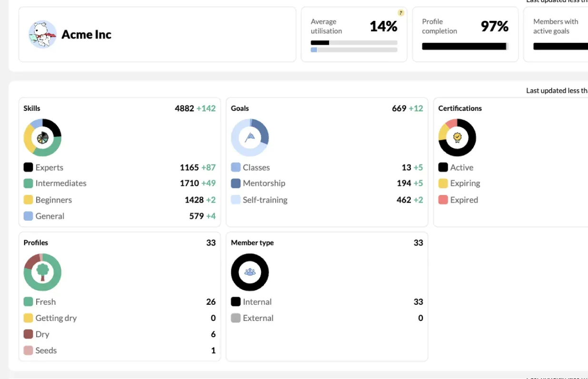Click the Dry count 6
Image resolution: width=588 pixels, height=379 pixels.
[x=213, y=334]
